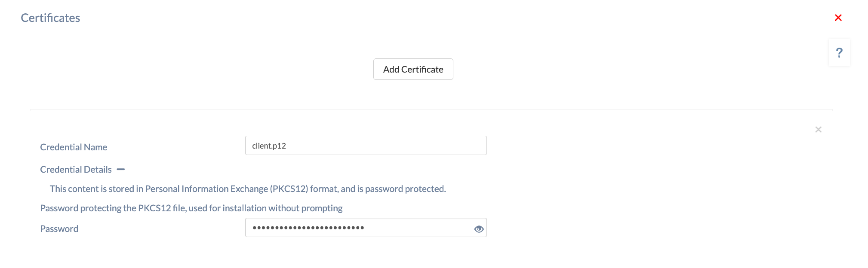Image resolution: width=868 pixels, height=268 pixels.
Task: Click on the masked password dots
Action: 308,228
